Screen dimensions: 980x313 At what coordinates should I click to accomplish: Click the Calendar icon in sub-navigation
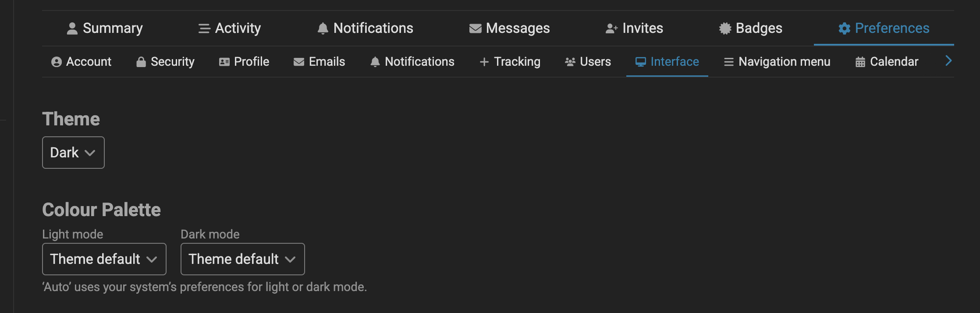[860, 62]
